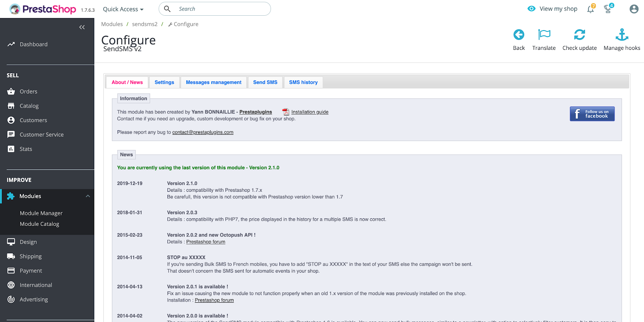This screenshot has width=644, height=322.
Task: Open Module Manager in the sidebar
Action: 41,213
